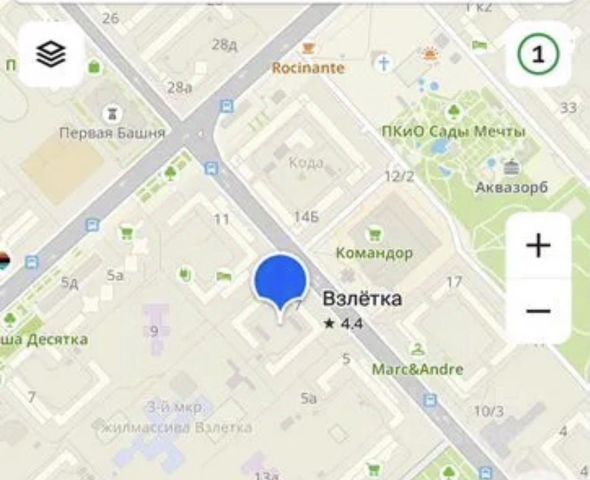The width and height of the screenshot is (590, 480).
Task: Open the Командор store label
Action: tap(374, 253)
